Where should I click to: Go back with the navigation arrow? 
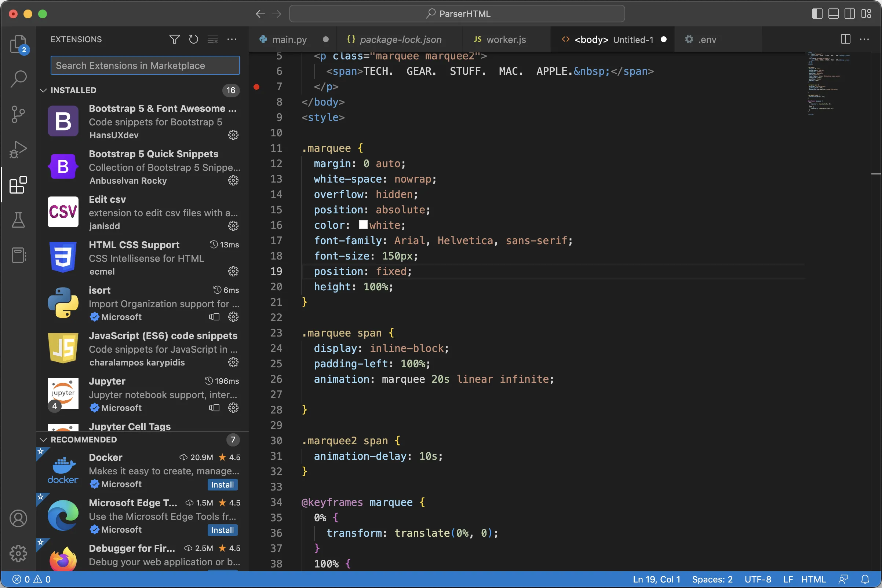click(x=260, y=14)
